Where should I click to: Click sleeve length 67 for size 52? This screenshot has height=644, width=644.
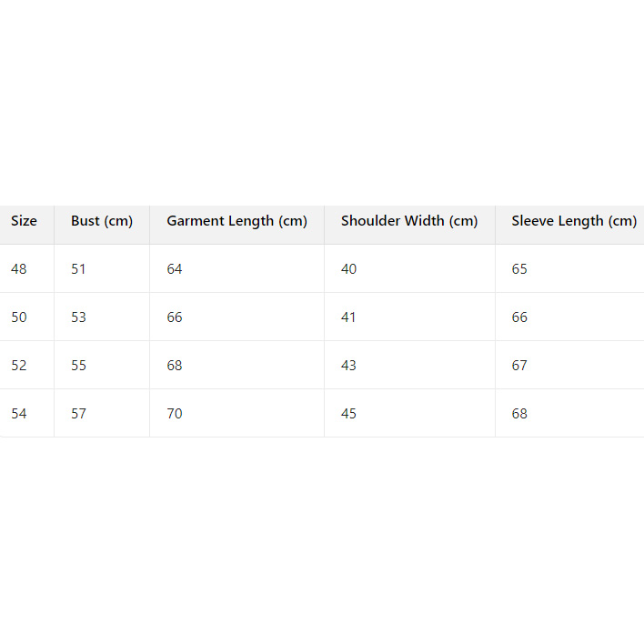coord(519,366)
